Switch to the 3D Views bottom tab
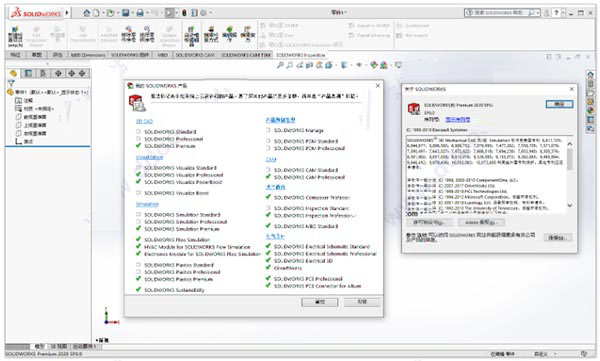 coord(59,346)
